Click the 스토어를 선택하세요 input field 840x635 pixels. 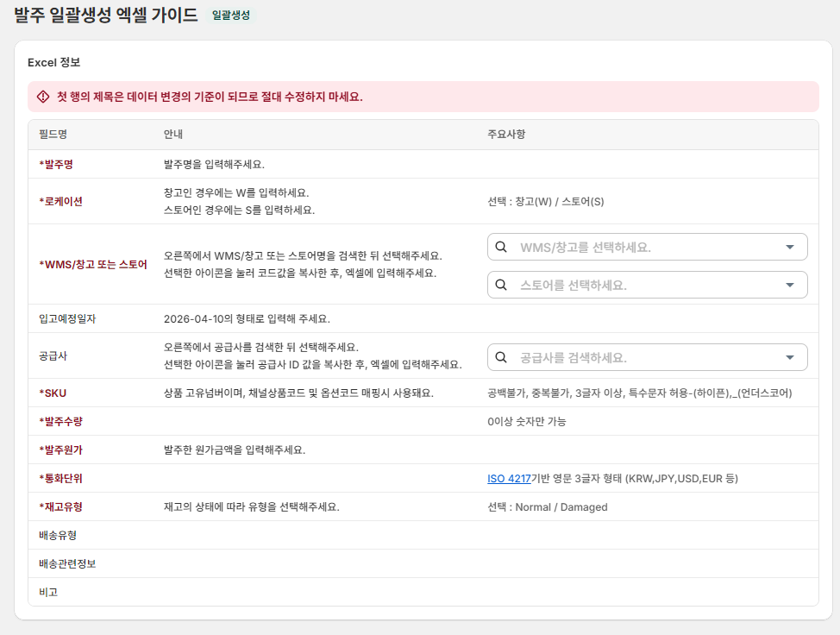pos(647,285)
